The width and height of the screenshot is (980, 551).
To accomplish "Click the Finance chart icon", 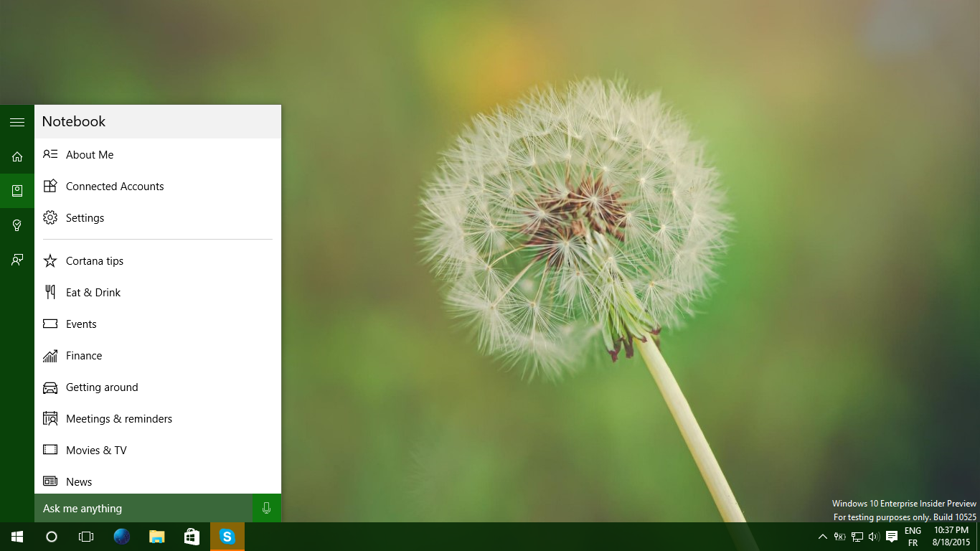I will tap(50, 355).
